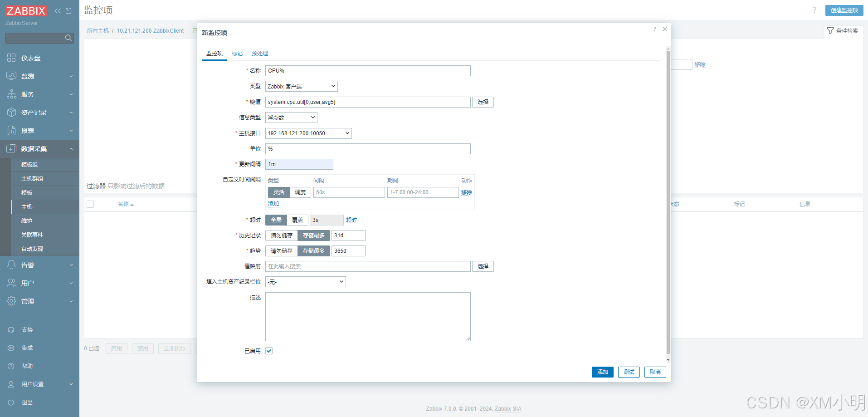Click the 资产记录 inventory icon
Viewport: 868px width, 417px height.
pos(11,112)
